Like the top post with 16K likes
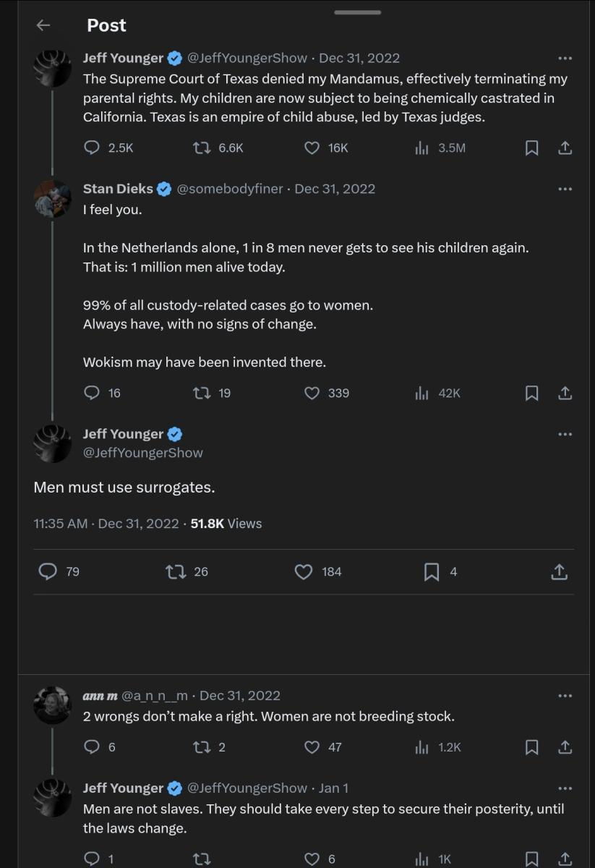Viewport: 595px width, 868px height. tap(312, 148)
